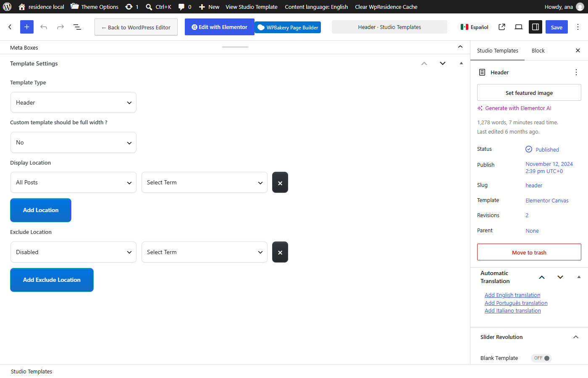Click Add Location button
Screen dimensions: 588x378
pyautogui.click(x=41, y=210)
